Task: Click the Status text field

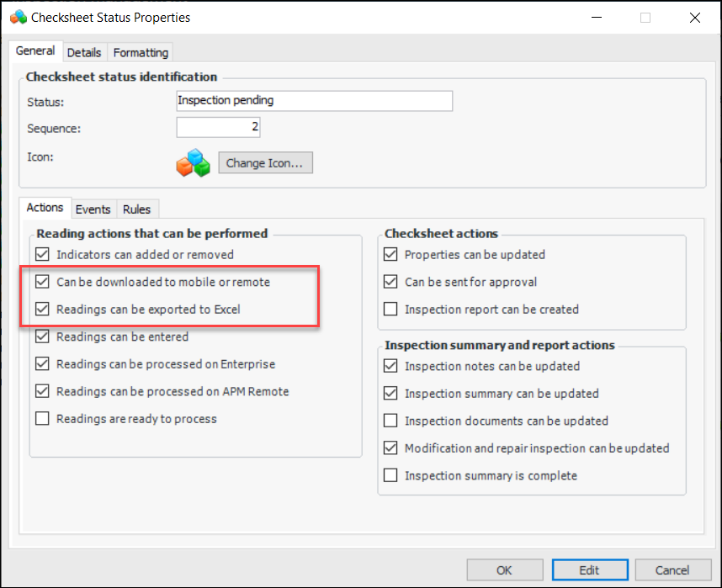Action: [x=314, y=101]
